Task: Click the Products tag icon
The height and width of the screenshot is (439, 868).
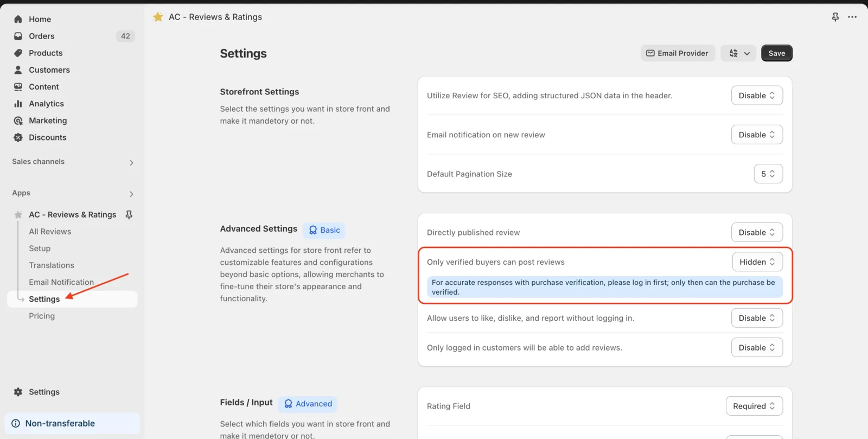Action: click(18, 53)
